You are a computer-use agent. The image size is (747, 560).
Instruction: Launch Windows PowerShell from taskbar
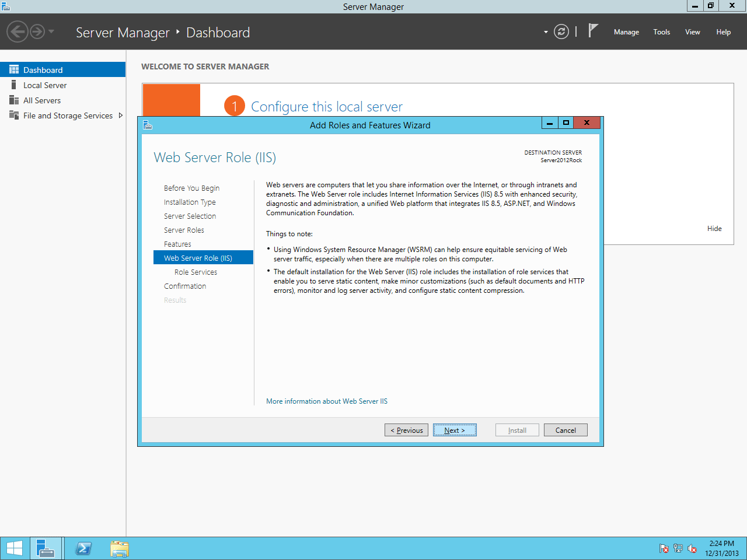[84, 548]
